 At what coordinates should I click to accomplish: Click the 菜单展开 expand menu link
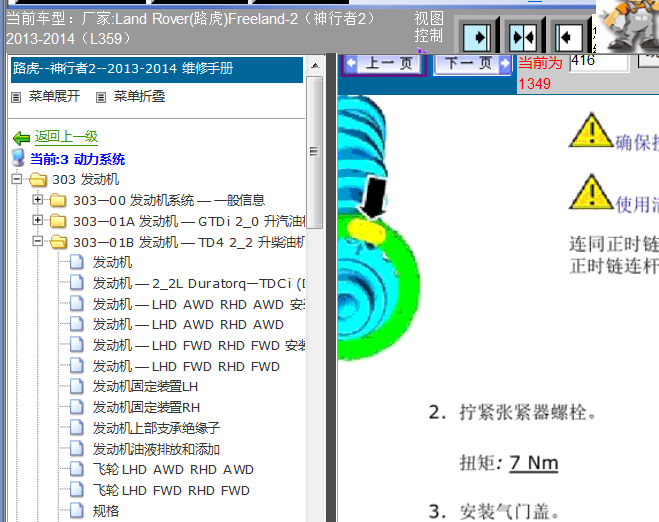coord(54,96)
